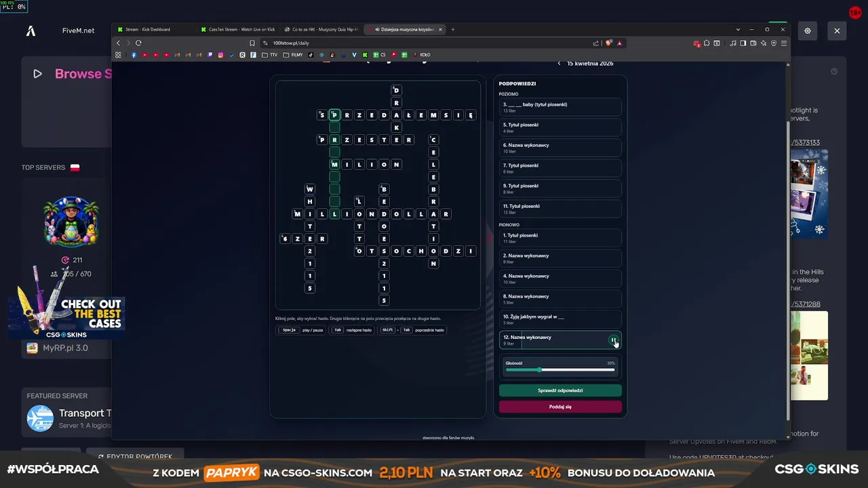This screenshot has width=868, height=488.
Task: Open the TTV bookmarks folder
Action: click(271, 55)
